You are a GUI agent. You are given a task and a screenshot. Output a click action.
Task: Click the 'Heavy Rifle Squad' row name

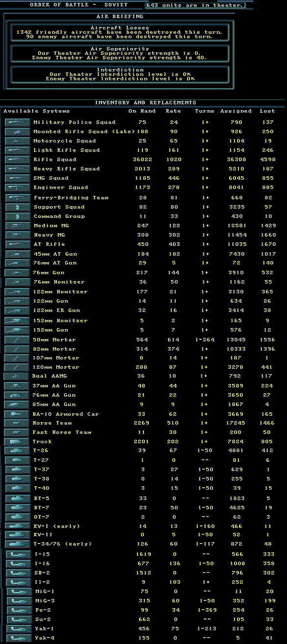click(x=67, y=169)
